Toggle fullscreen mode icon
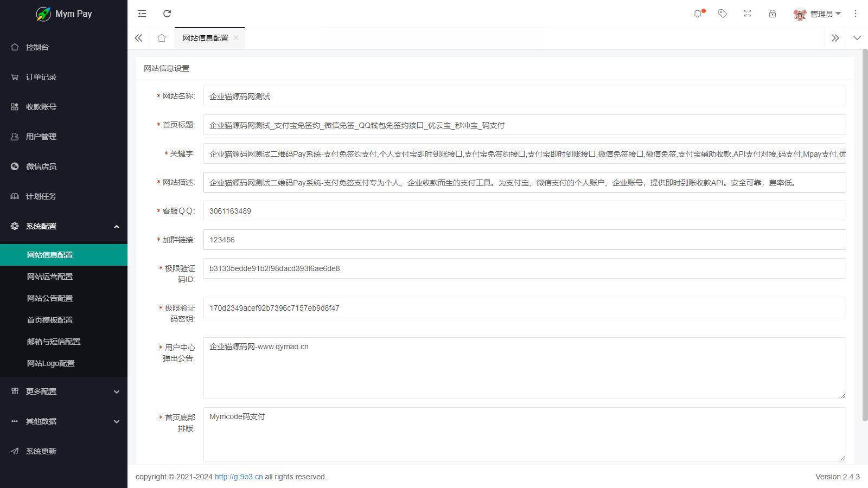The image size is (868, 488). pos(748,14)
